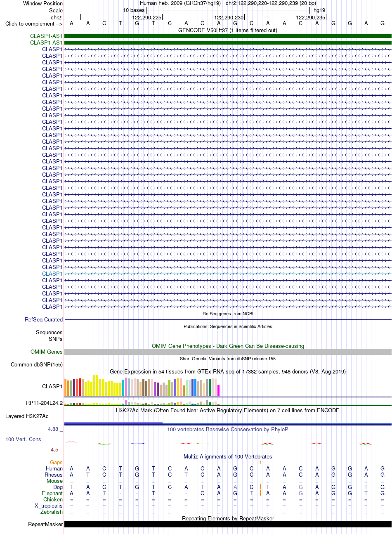The height and width of the screenshot is (534, 392).
Task: Open the RefSeq genes from NCBI title
Action: point(228,314)
